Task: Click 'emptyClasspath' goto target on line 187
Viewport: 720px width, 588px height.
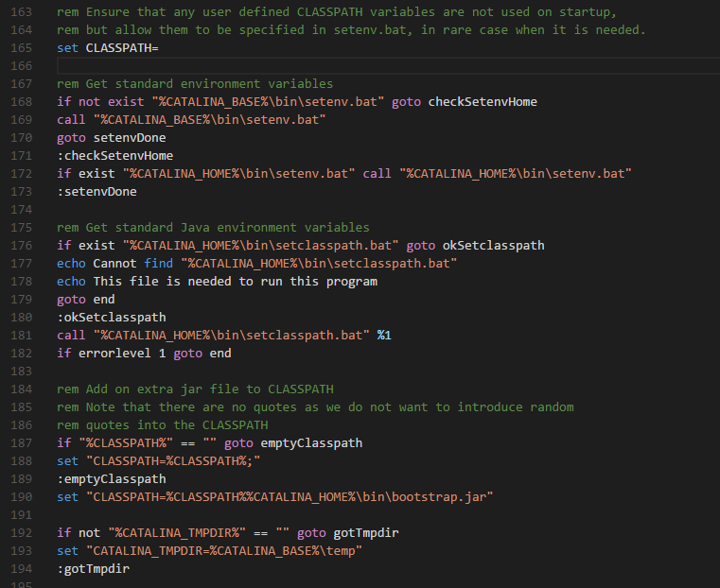Action: (x=312, y=443)
